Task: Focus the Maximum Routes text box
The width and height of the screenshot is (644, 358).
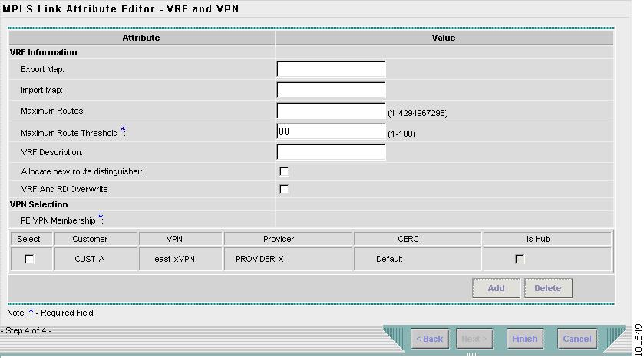Action: click(331, 111)
